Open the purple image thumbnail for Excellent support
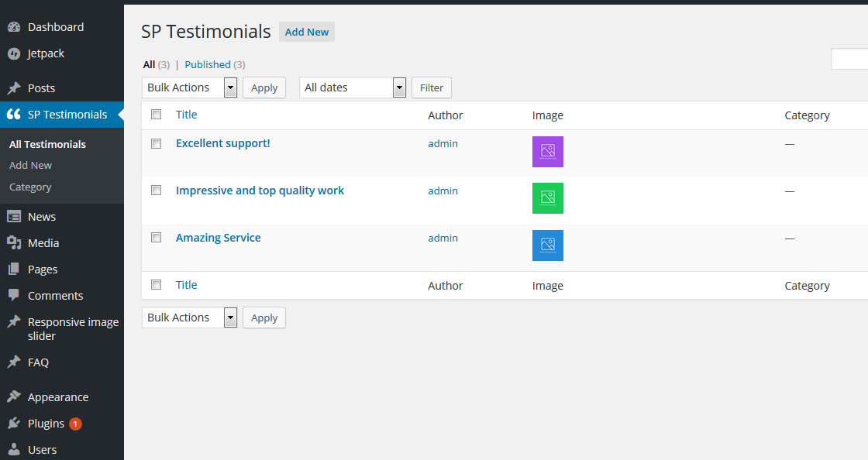This screenshot has width=868, height=460. point(547,152)
